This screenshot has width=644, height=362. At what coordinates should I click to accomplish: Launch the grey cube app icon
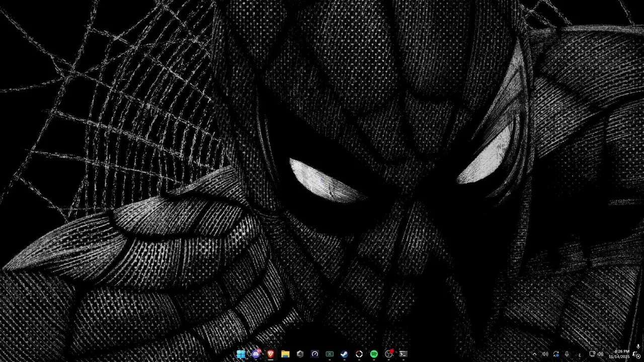pyautogui.click(x=300, y=354)
